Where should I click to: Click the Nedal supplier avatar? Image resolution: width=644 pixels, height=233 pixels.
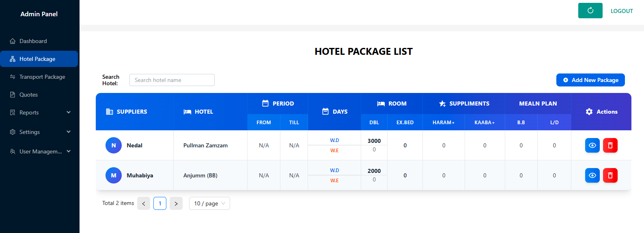pyautogui.click(x=114, y=145)
